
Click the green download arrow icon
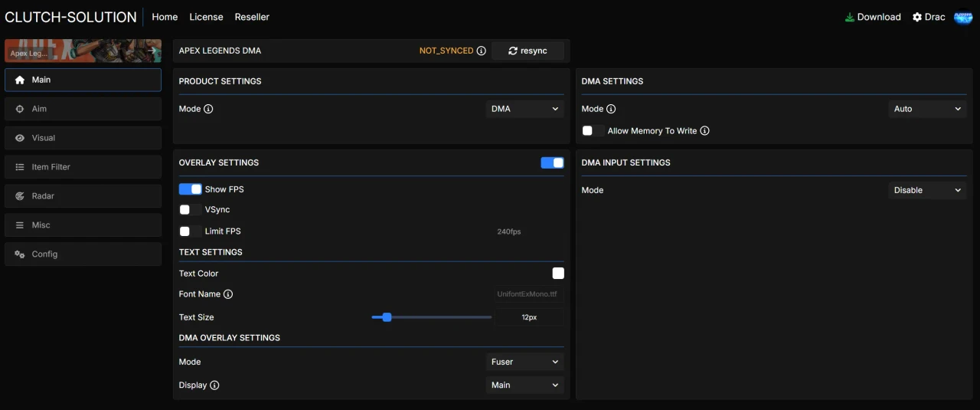point(849,17)
